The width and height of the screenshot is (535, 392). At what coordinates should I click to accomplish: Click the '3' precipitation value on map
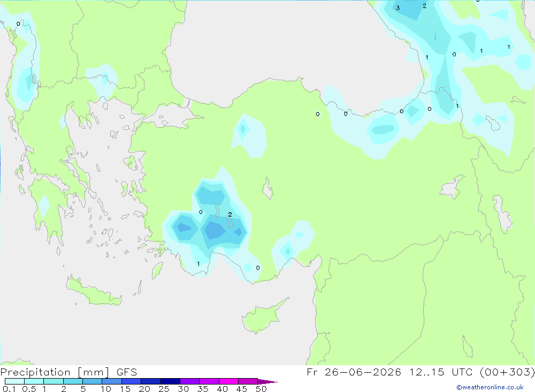click(x=398, y=8)
